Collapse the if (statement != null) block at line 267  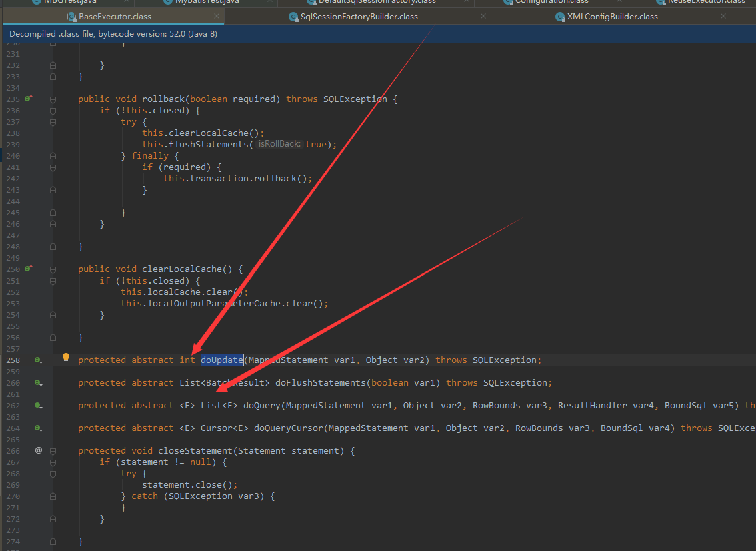53,462
